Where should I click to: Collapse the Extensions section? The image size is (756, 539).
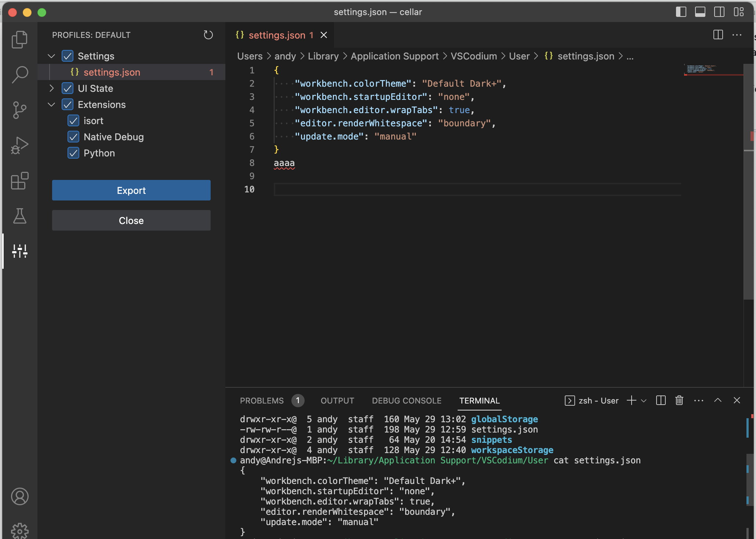51,104
